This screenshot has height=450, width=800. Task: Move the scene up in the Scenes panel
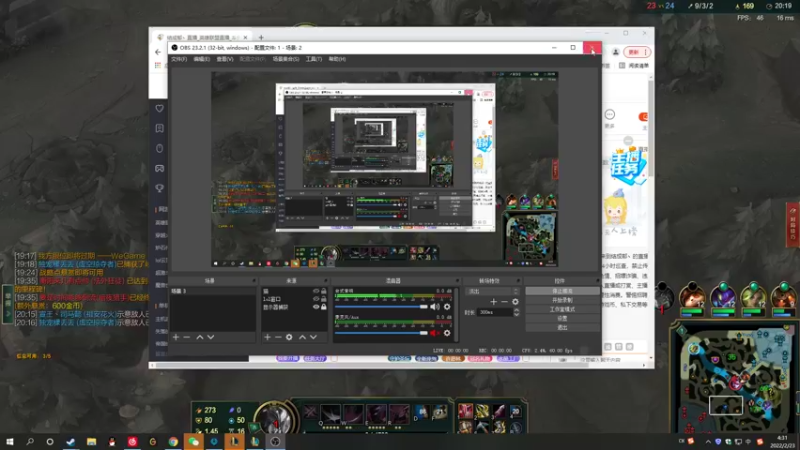click(x=199, y=337)
